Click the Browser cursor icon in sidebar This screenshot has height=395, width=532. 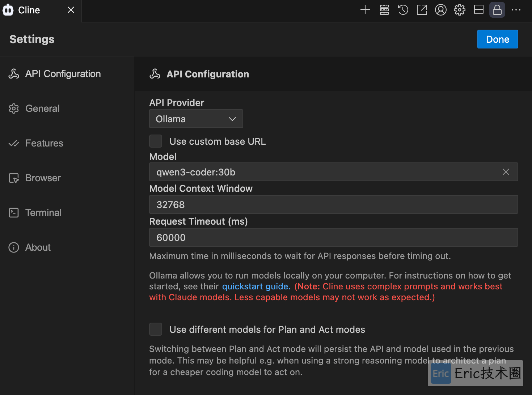point(14,178)
